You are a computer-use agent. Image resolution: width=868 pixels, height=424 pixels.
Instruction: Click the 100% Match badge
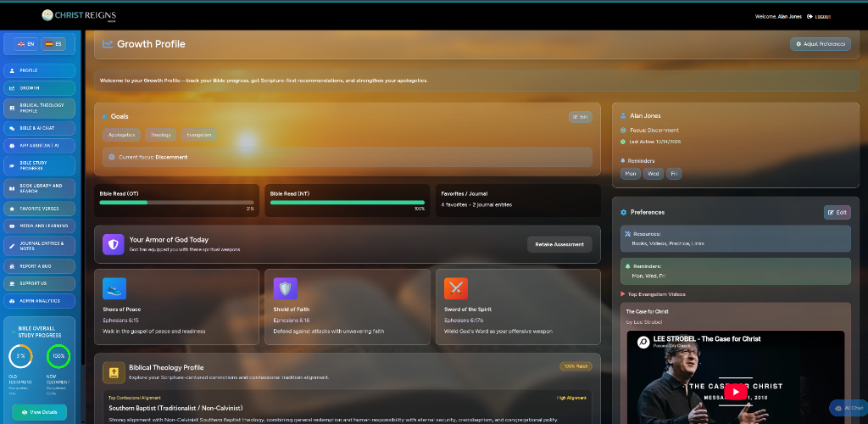tap(576, 366)
